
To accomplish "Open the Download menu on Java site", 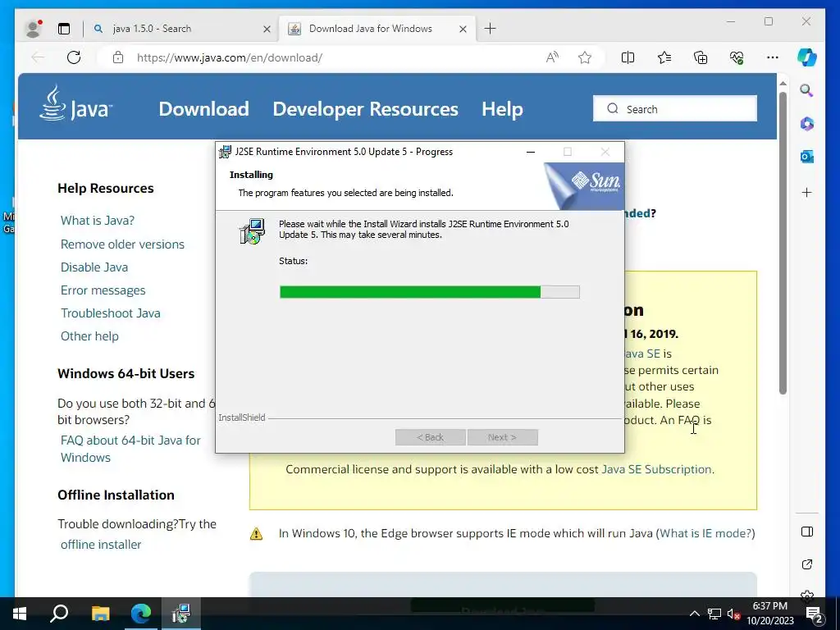I will [203, 109].
